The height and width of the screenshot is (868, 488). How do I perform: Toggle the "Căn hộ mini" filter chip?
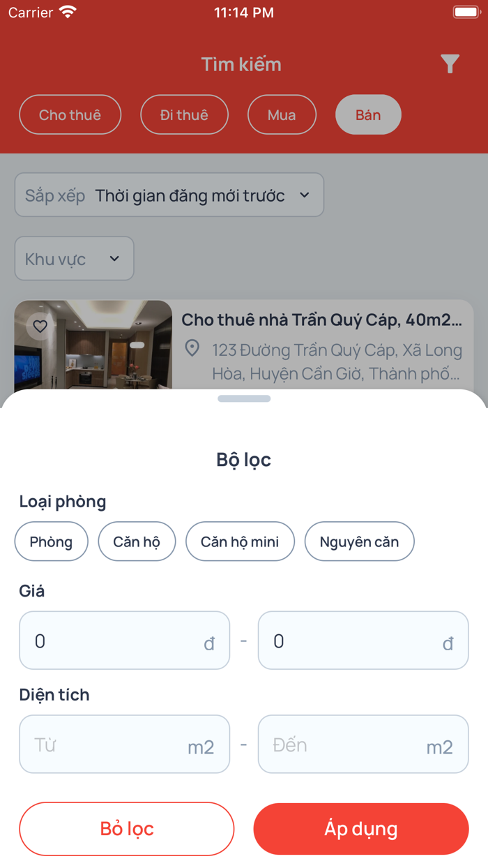point(240,541)
